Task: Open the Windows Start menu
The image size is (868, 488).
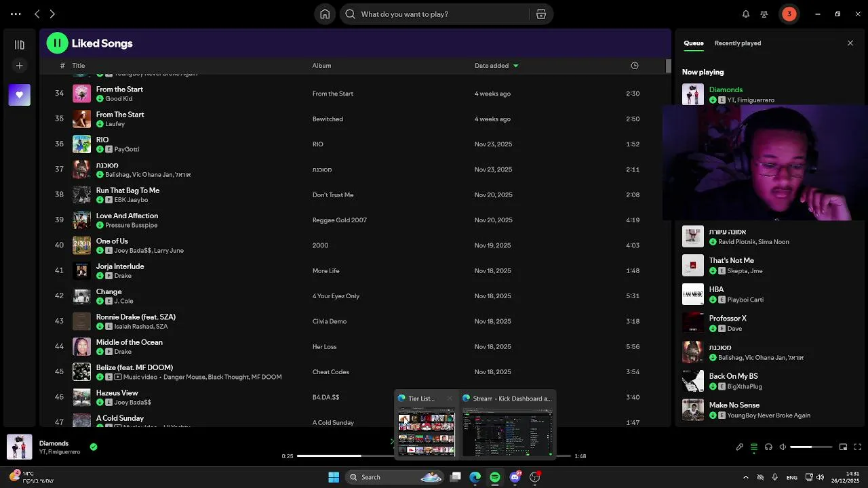Action: point(334,477)
